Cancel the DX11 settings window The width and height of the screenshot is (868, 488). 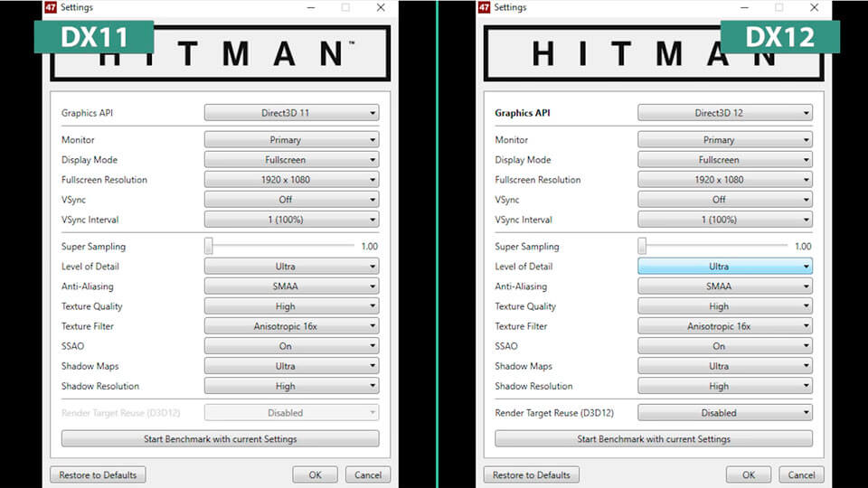click(x=368, y=474)
